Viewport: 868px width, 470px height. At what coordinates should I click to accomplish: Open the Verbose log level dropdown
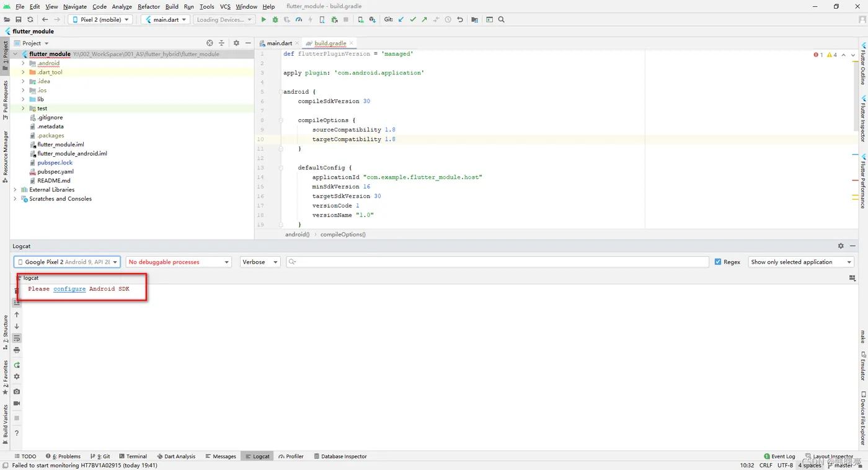[x=260, y=262]
